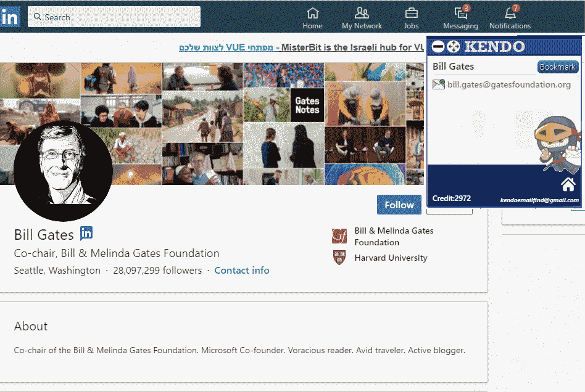Open Harvard University link
The width and height of the screenshot is (585, 392).
(390, 258)
